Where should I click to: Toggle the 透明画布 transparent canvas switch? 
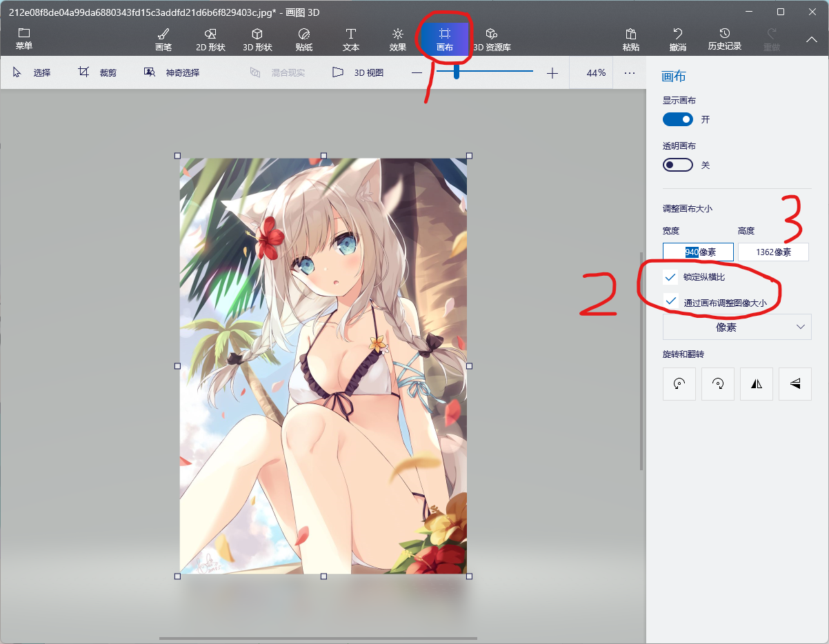677,165
